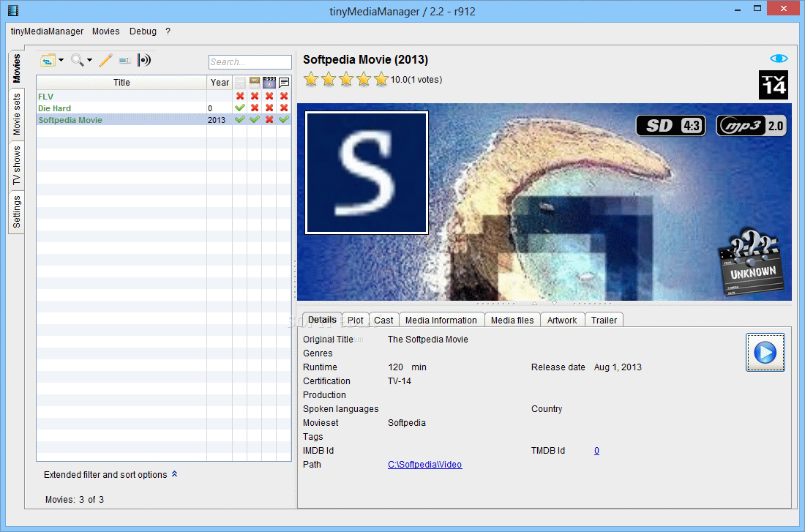Viewport: 805px width, 532px height.
Task: Click the Softpedia movieset value
Action: (x=407, y=423)
